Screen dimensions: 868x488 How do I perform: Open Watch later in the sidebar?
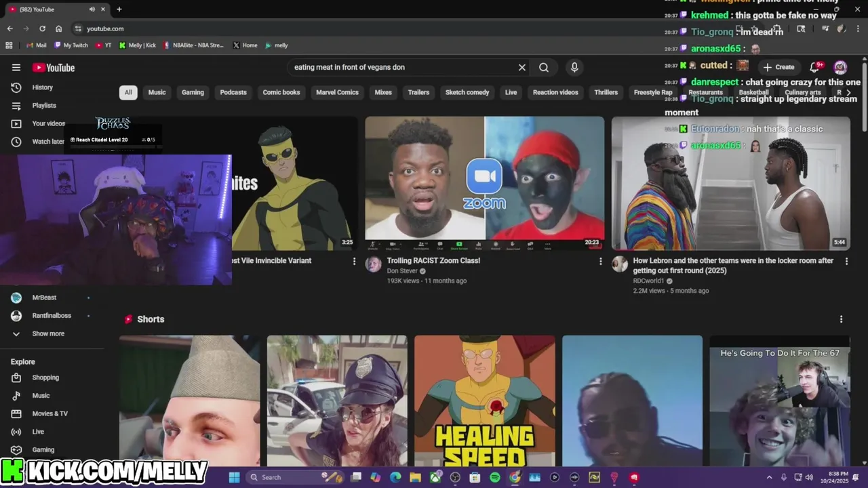point(47,142)
